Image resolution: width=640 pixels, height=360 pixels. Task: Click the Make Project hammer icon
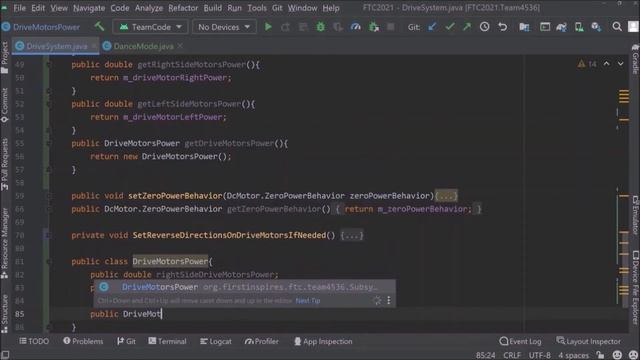coord(99,27)
